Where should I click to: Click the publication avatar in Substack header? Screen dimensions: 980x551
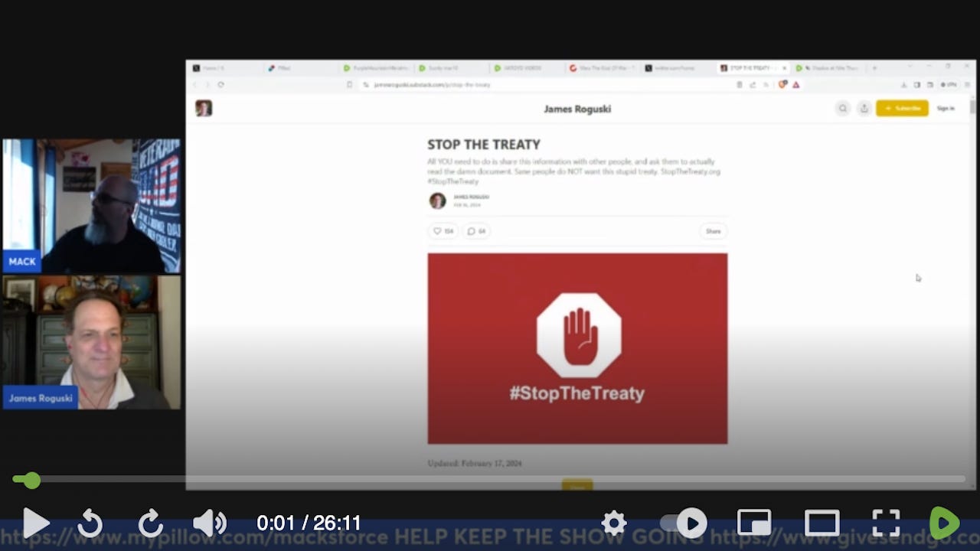point(204,108)
